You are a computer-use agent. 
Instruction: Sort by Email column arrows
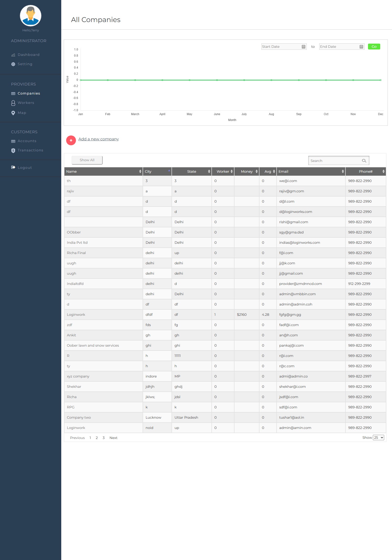point(343,171)
